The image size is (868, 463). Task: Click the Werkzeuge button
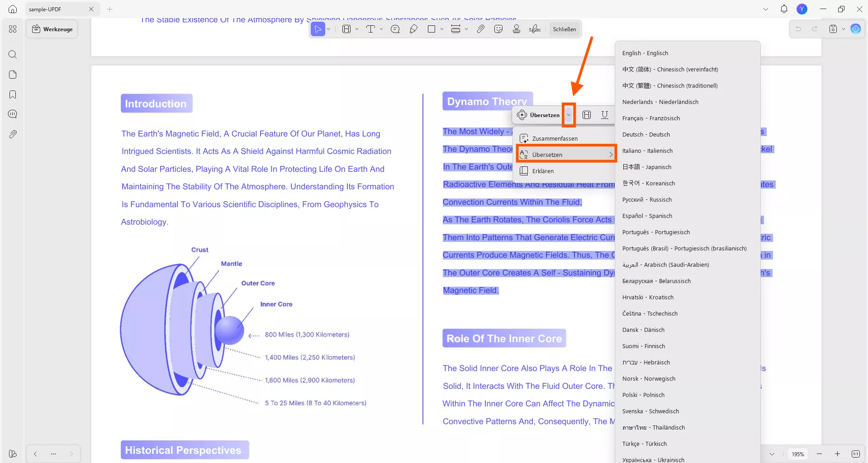click(52, 29)
